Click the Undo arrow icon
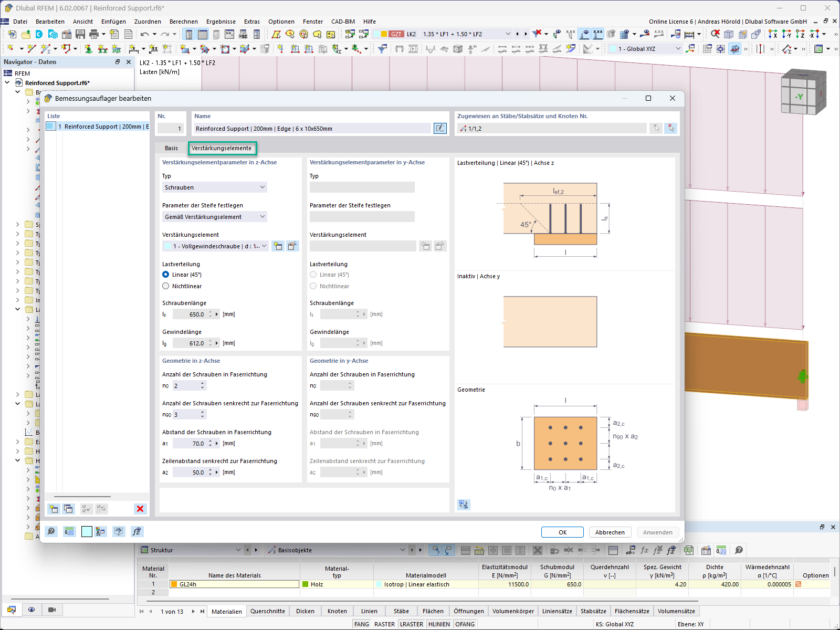Image resolution: width=840 pixels, height=630 pixels. pos(145,34)
